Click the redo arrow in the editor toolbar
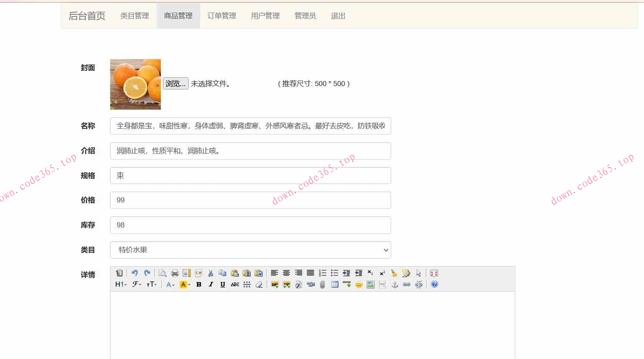The image size is (644, 359). click(x=147, y=273)
